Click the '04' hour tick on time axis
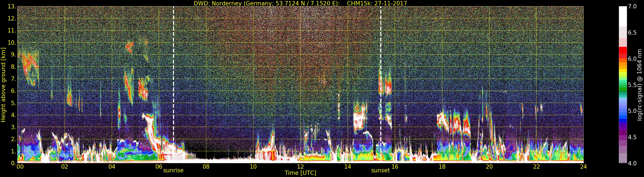The image size is (644, 177). [112, 167]
